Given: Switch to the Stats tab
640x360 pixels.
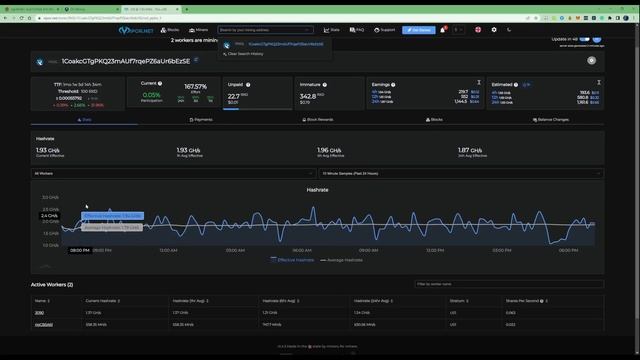Looking at the screenshot, I should pyautogui.click(x=84, y=120).
